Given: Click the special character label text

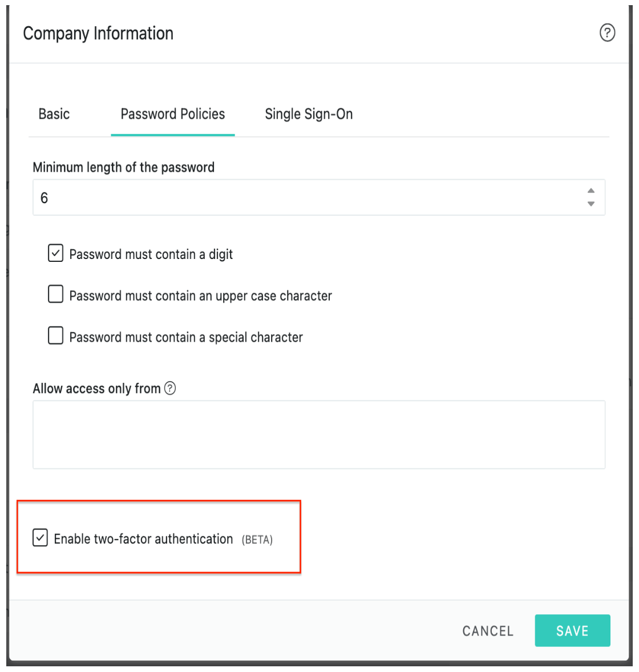Looking at the screenshot, I should click(x=186, y=337).
